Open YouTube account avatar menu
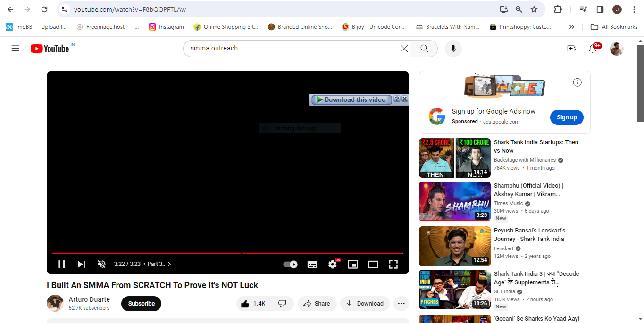This screenshot has height=323, width=644. point(617,49)
